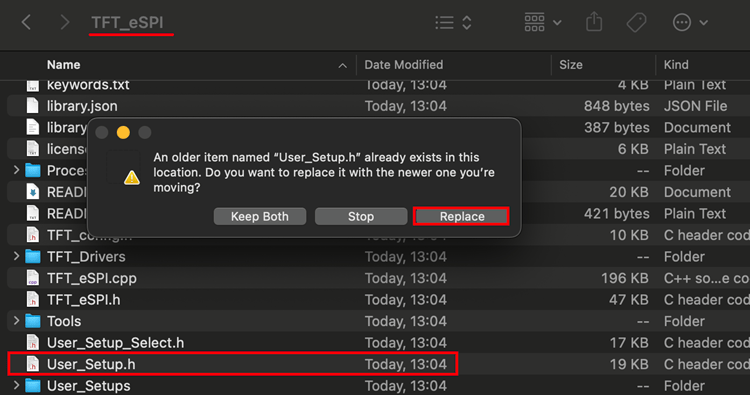Select the README markdown document icon with arrow
Image resolution: width=750 pixels, height=395 pixels.
tap(33, 192)
